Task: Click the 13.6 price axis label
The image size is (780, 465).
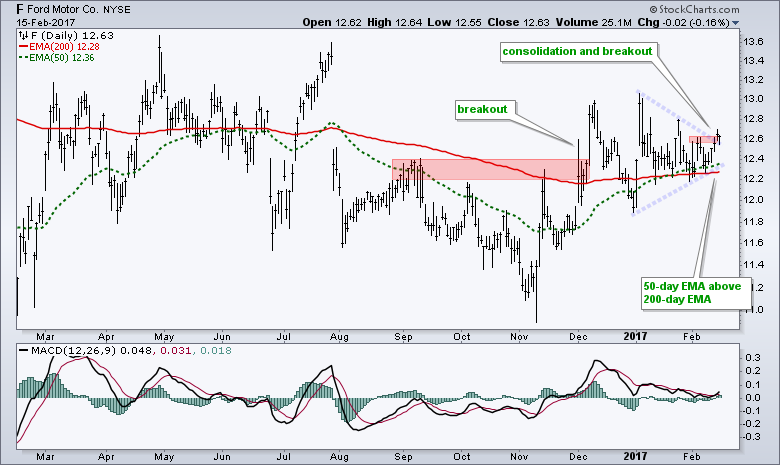Action: [754, 41]
